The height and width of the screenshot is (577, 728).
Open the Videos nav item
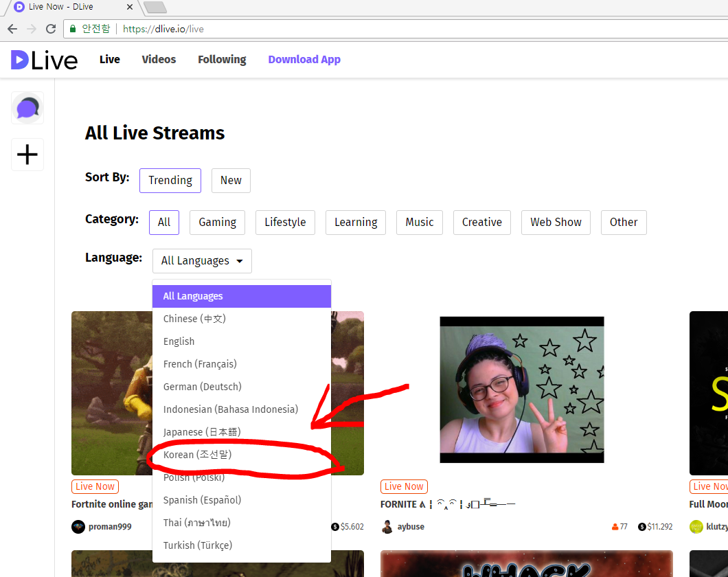[159, 60]
